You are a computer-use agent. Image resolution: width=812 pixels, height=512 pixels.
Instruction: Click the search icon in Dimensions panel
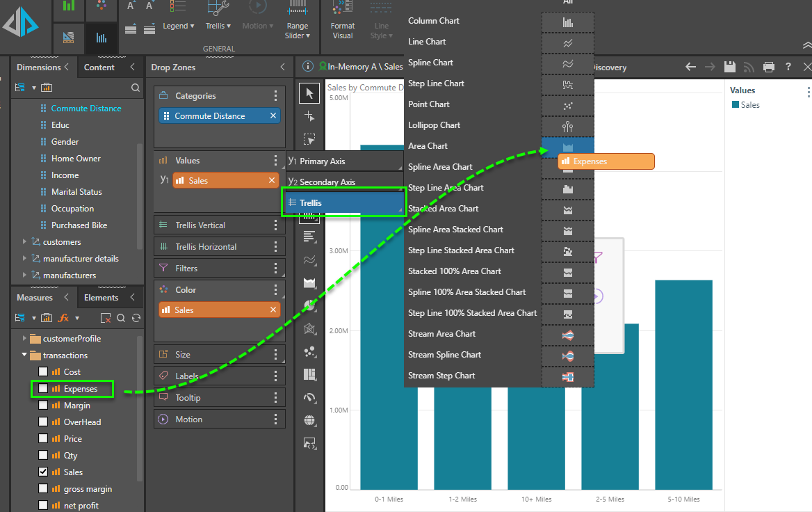click(136, 88)
